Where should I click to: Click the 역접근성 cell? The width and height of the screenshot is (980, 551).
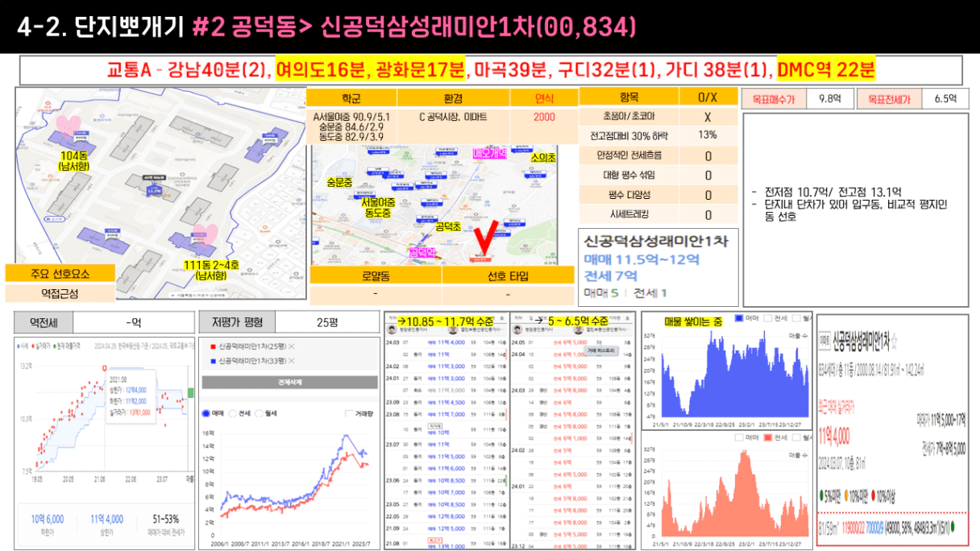click(x=61, y=294)
